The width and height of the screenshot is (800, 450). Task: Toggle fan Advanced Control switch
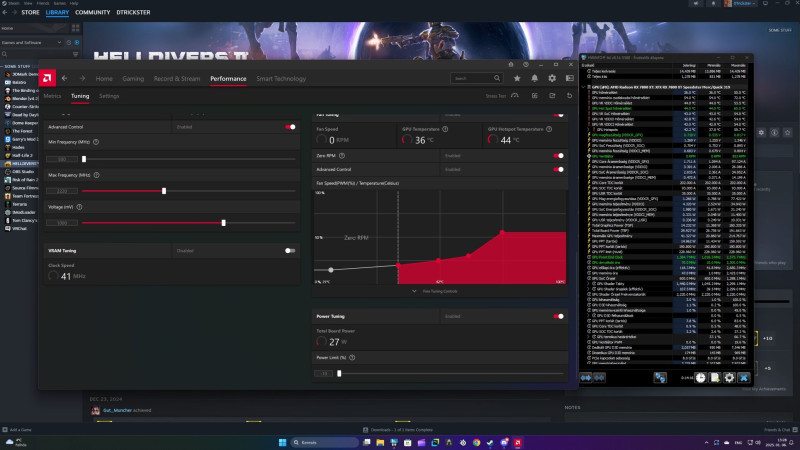(x=559, y=169)
